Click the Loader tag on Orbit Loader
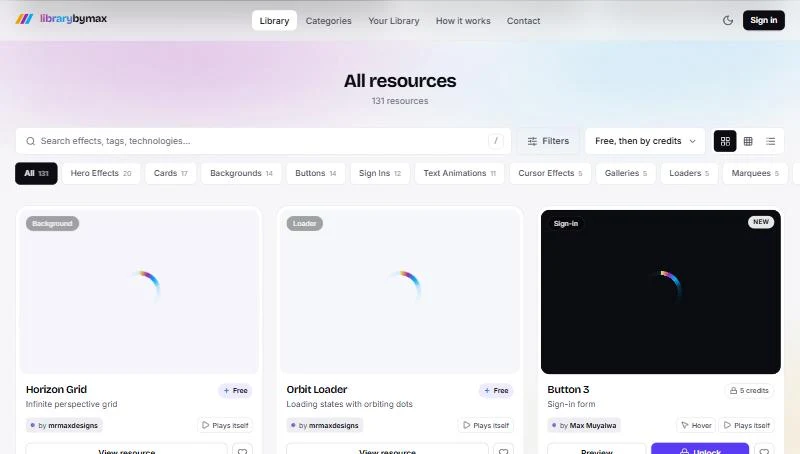This screenshot has height=454, width=800. (x=305, y=223)
